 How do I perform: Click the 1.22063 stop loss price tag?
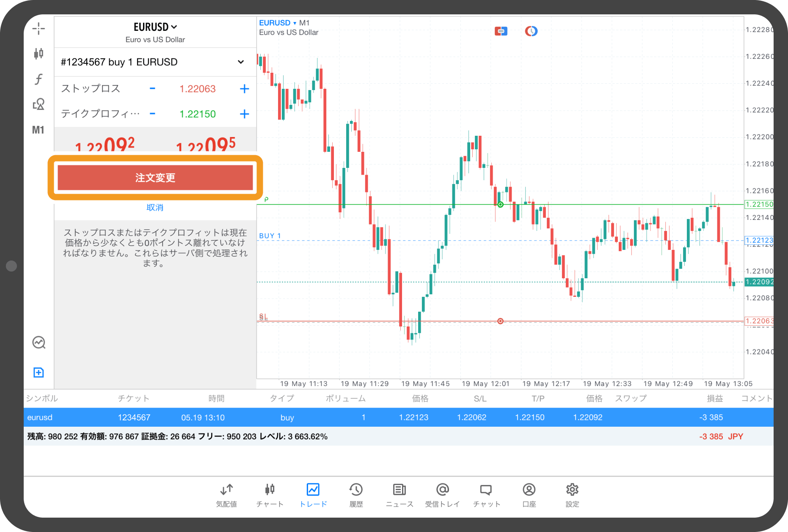point(759,321)
